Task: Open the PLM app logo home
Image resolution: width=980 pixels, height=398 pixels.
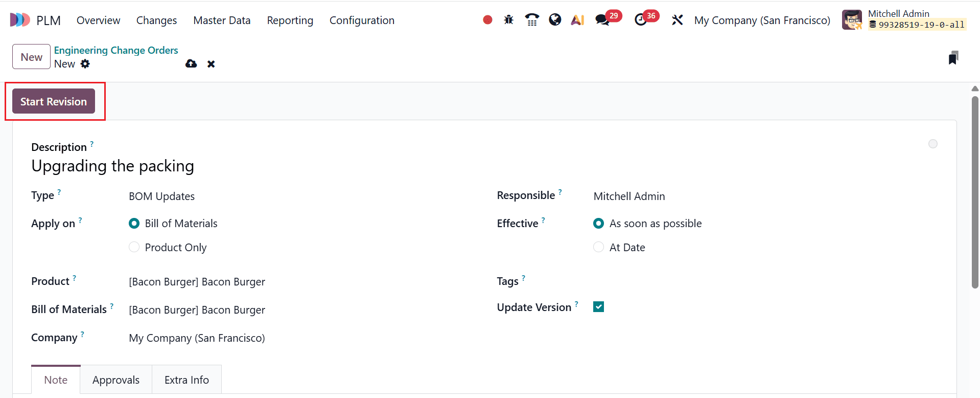Action: [20, 20]
